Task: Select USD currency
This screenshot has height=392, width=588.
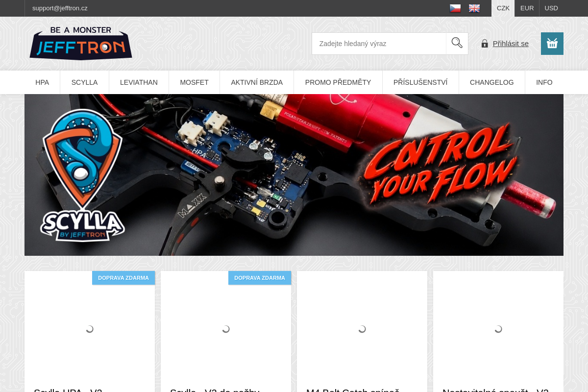Action: coord(551,8)
